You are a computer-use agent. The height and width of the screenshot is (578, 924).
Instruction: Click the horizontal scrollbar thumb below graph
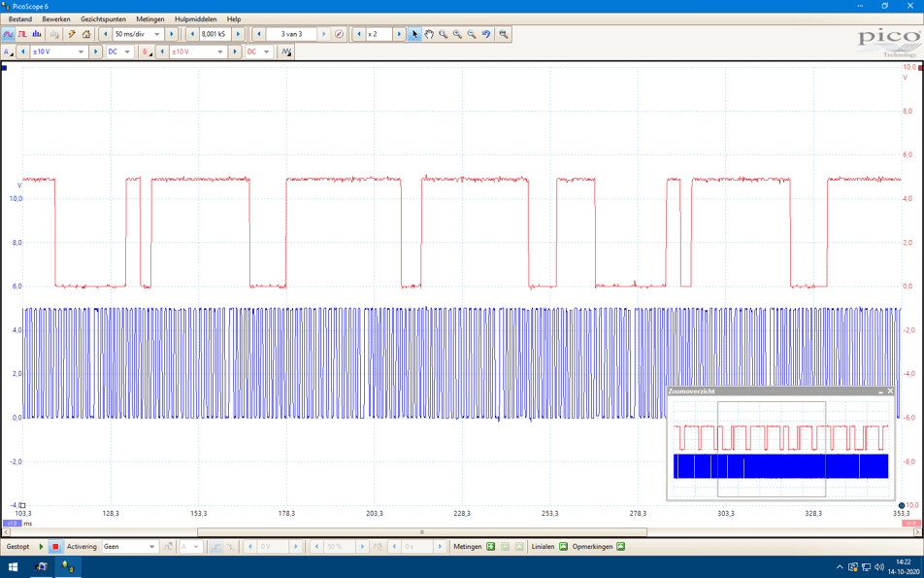coord(421,532)
